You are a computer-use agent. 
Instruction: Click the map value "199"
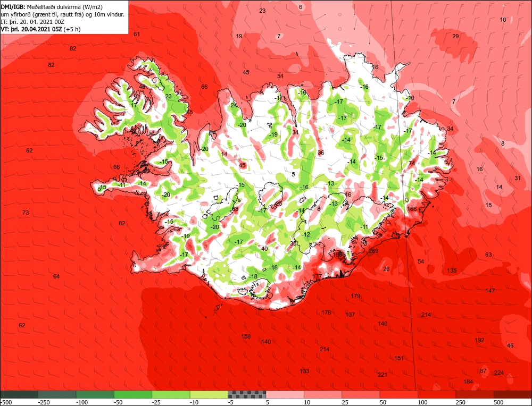(x=338, y=254)
